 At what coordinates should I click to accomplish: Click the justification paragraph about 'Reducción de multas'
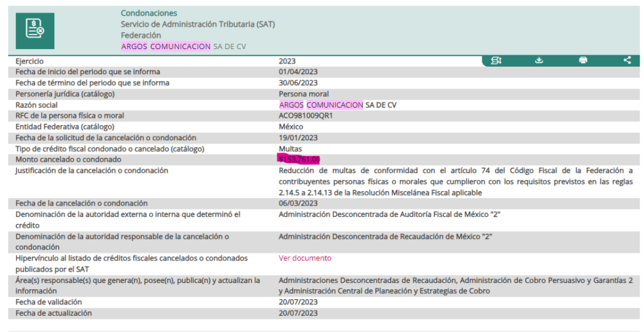coord(455,181)
